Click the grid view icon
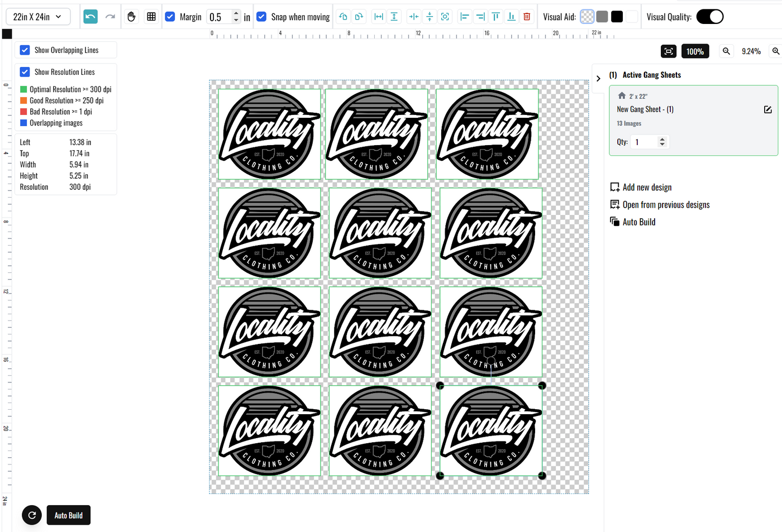Screen dimensions: 782x532 tap(151, 16)
